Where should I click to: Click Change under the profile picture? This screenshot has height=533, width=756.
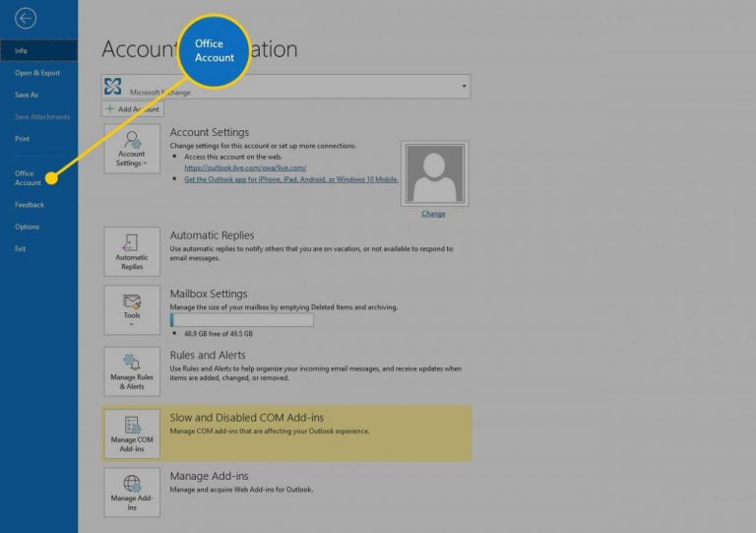(433, 214)
